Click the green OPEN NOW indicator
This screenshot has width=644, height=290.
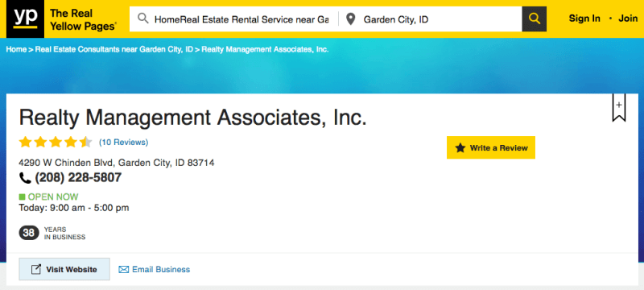[x=48, y=197]
